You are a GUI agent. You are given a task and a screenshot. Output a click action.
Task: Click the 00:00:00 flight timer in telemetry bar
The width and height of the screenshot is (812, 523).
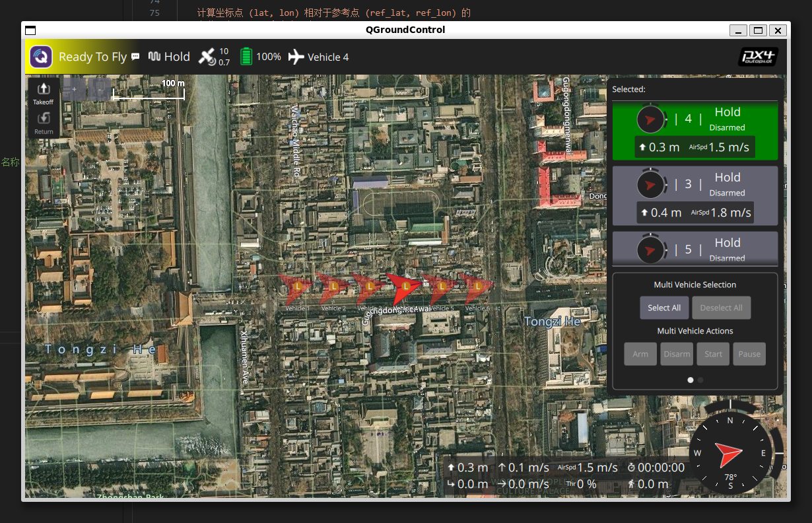[x=656, y=468]
